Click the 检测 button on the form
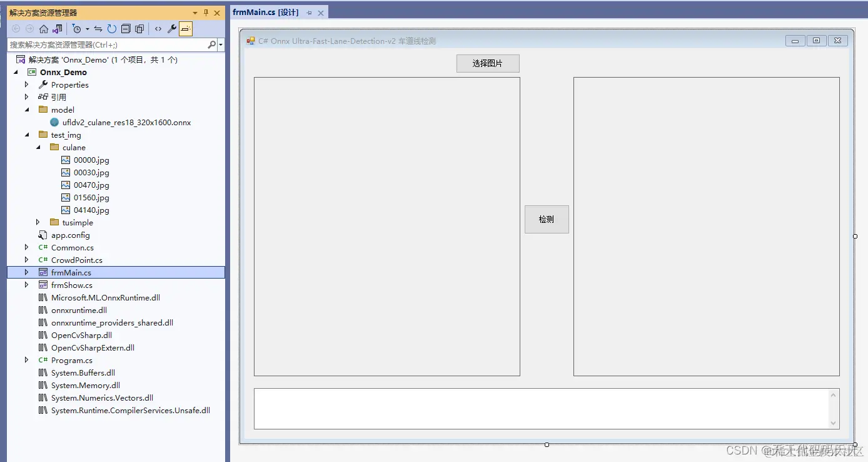Screen dimensions: 868x462 coord(547,219)
